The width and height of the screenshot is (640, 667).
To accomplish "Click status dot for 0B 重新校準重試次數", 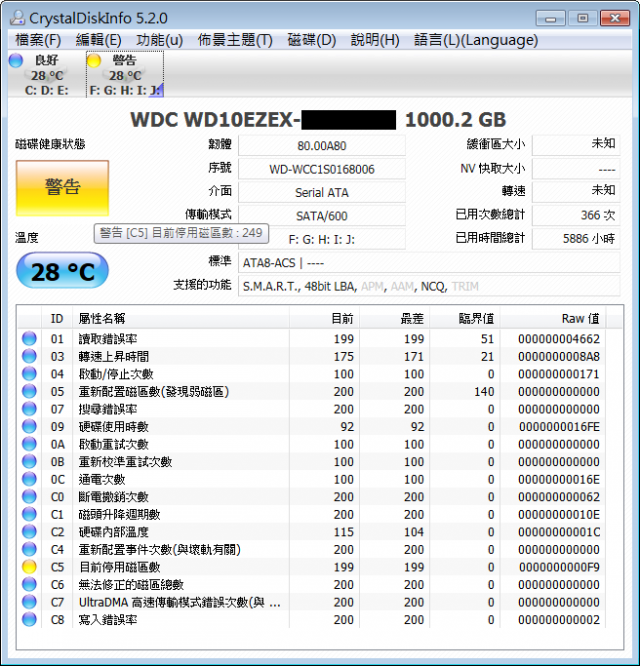I will point(29,462).
